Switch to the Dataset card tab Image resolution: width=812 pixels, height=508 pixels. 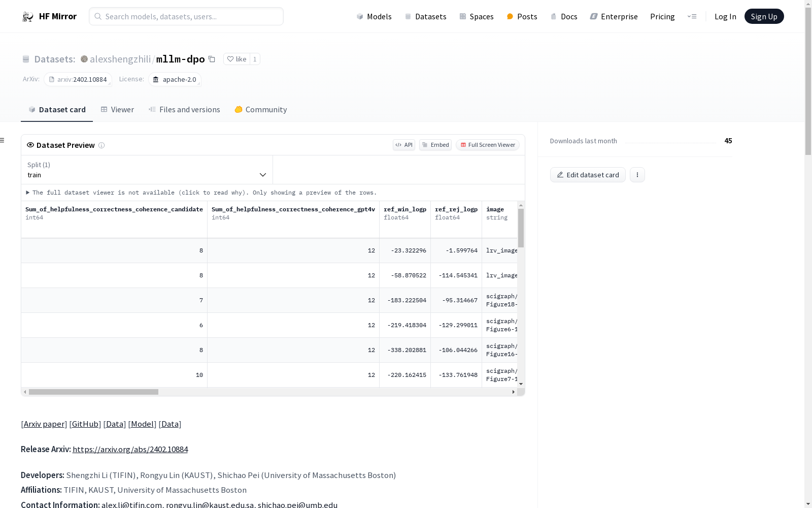(57, 110)
